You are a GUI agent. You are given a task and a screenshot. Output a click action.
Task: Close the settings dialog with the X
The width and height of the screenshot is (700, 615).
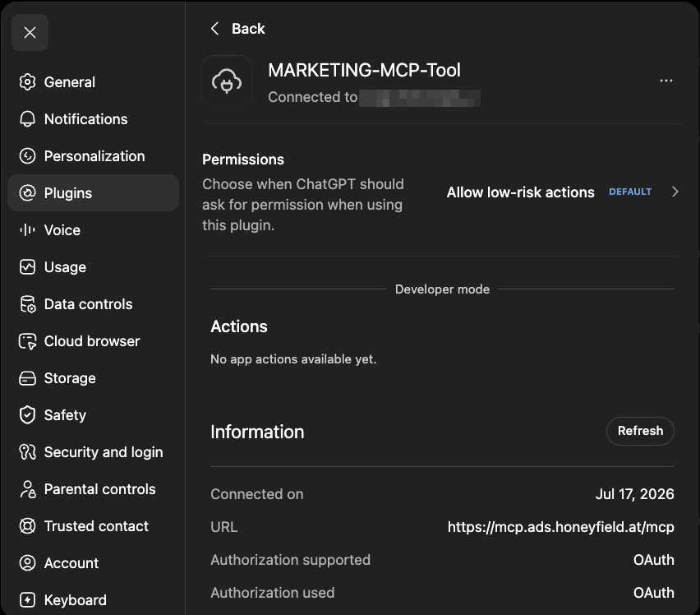tap(30, 32)
